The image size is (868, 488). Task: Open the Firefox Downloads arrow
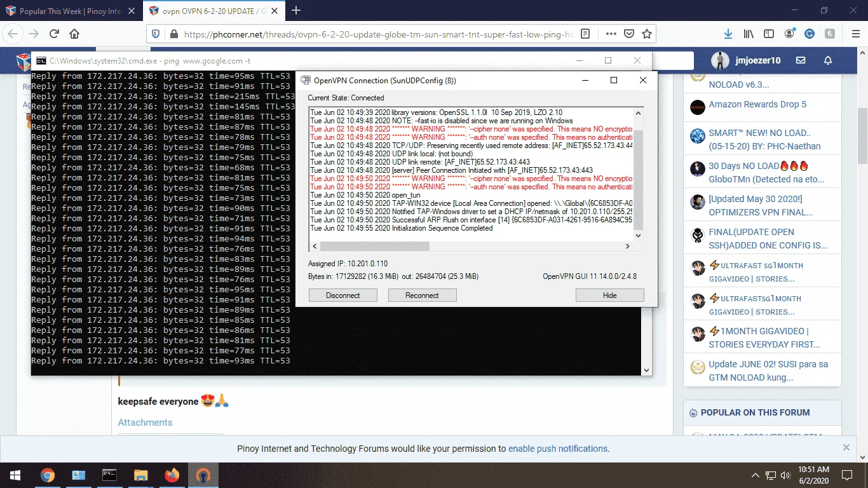point(728,34)
